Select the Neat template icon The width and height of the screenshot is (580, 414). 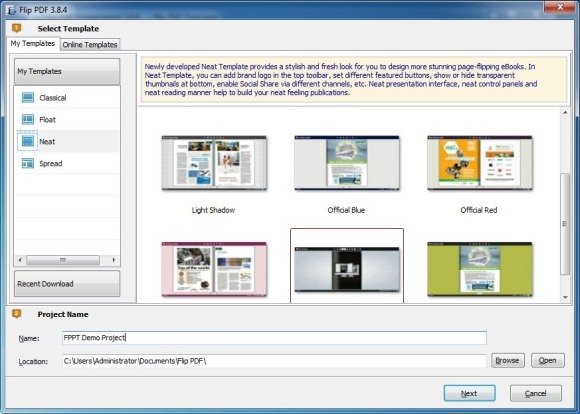pyautogui.click(x=28, y=141)
